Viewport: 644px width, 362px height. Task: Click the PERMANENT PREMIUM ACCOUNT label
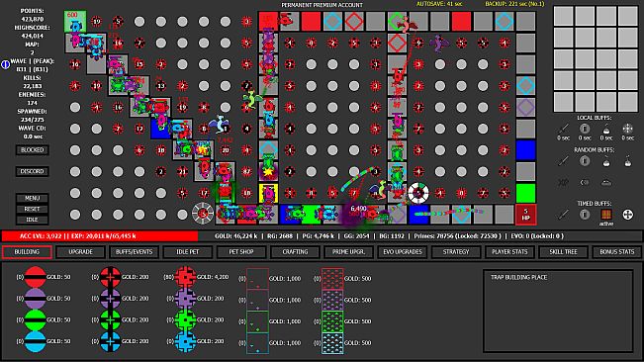pos(322,5)
